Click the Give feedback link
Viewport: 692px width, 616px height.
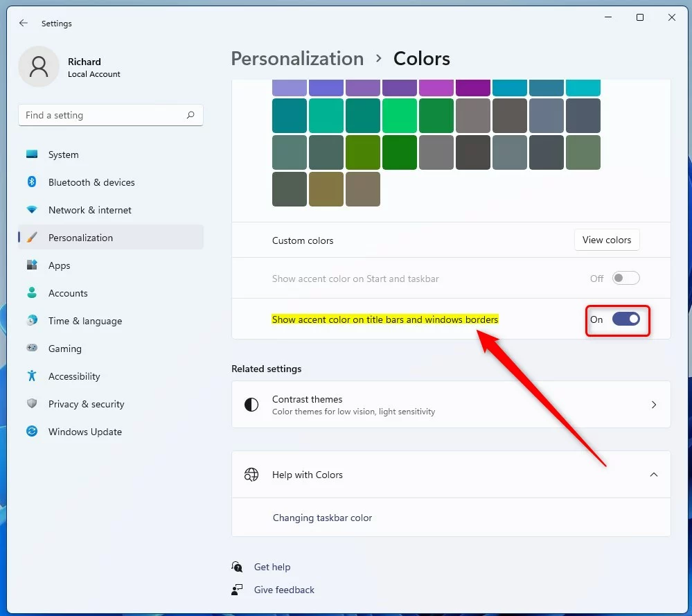pyautogui.click(x=284, y=590)
